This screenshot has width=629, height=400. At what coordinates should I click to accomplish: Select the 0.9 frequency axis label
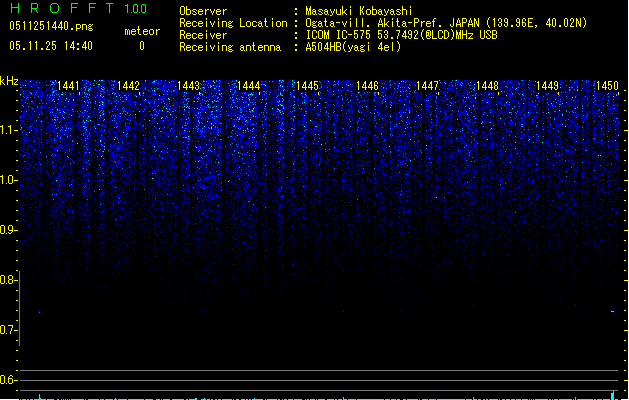coord(9,230)
